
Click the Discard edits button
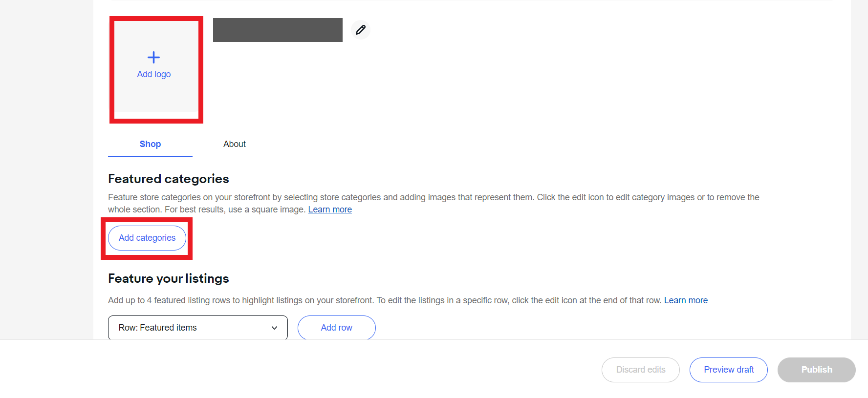(x=641, y=370)
